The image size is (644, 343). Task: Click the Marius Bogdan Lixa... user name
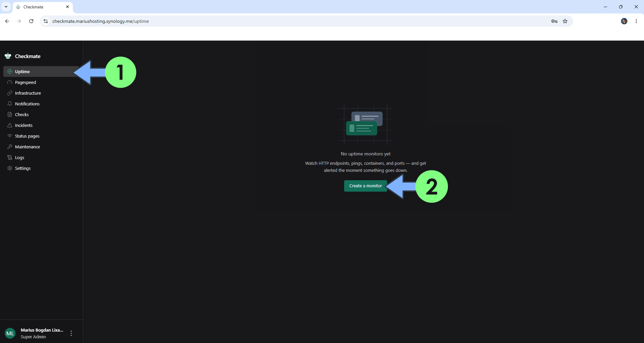[42, 330]
